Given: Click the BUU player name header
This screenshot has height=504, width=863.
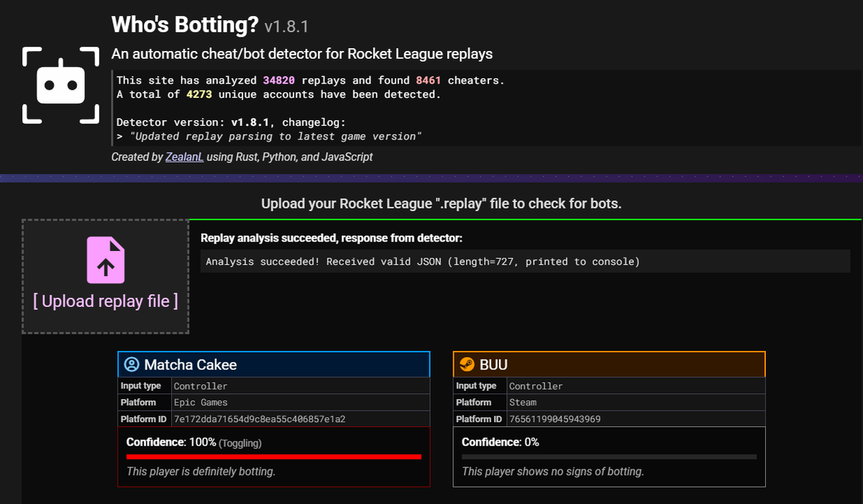Looking at the screenshot, I should pos(609,365).
